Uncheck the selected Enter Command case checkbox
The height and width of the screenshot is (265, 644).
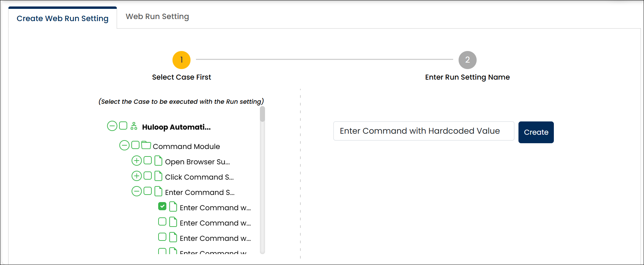point(162,206)
